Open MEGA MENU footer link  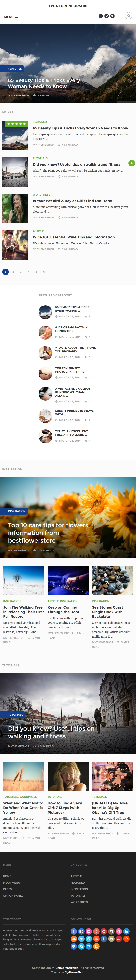pos(11,882)
